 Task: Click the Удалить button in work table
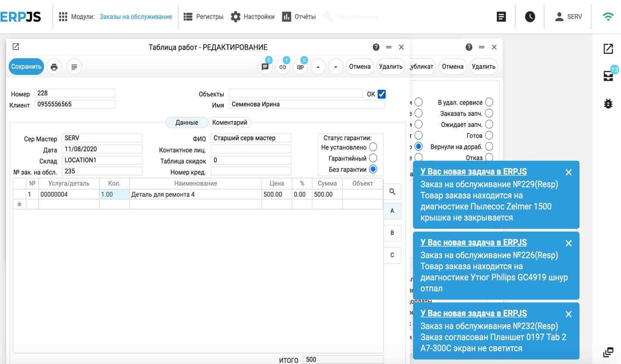pyautogui.click(x=390, y=67)
